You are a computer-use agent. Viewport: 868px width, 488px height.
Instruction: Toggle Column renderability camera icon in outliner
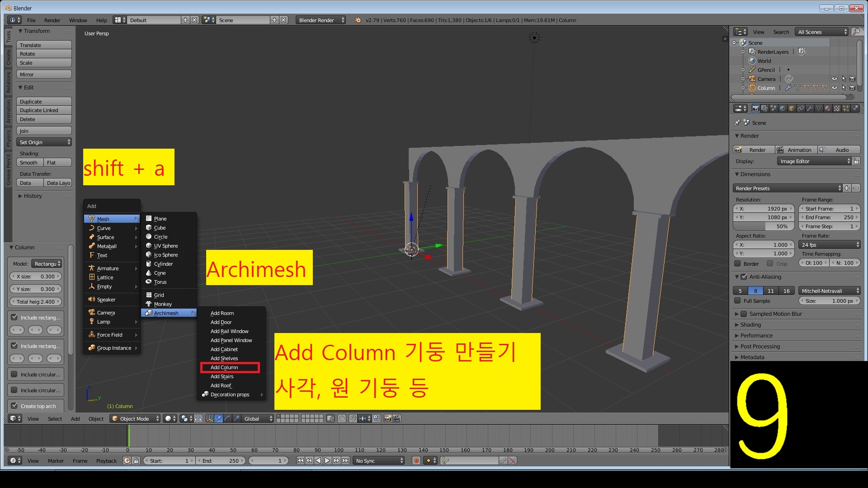[x=853, y=88]
